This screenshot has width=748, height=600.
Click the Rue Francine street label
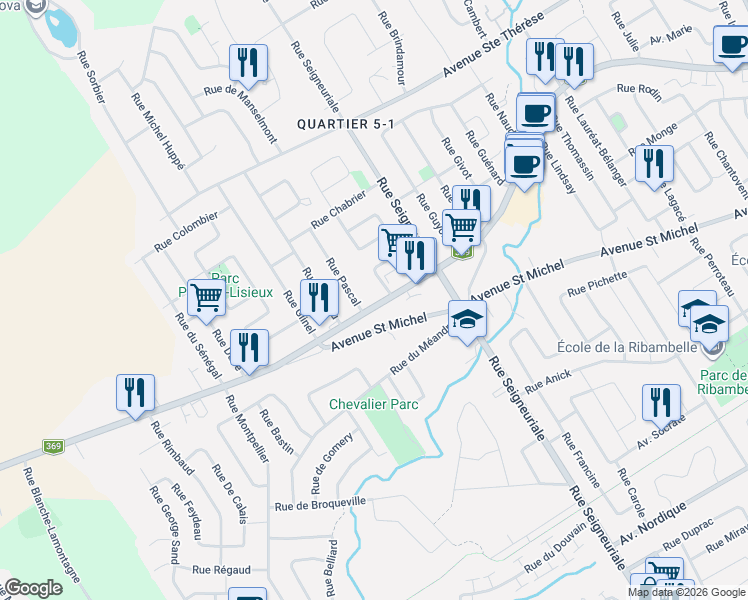coord(581,460)
